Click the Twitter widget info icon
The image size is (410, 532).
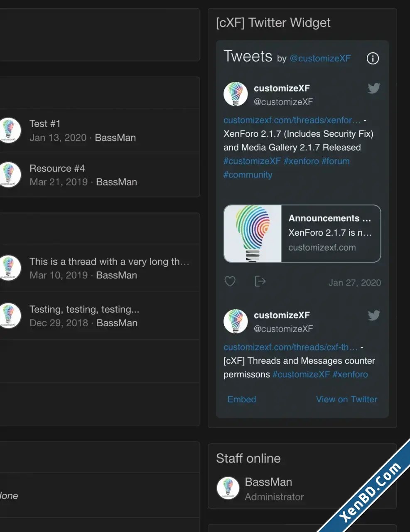(x=373, y=58)
